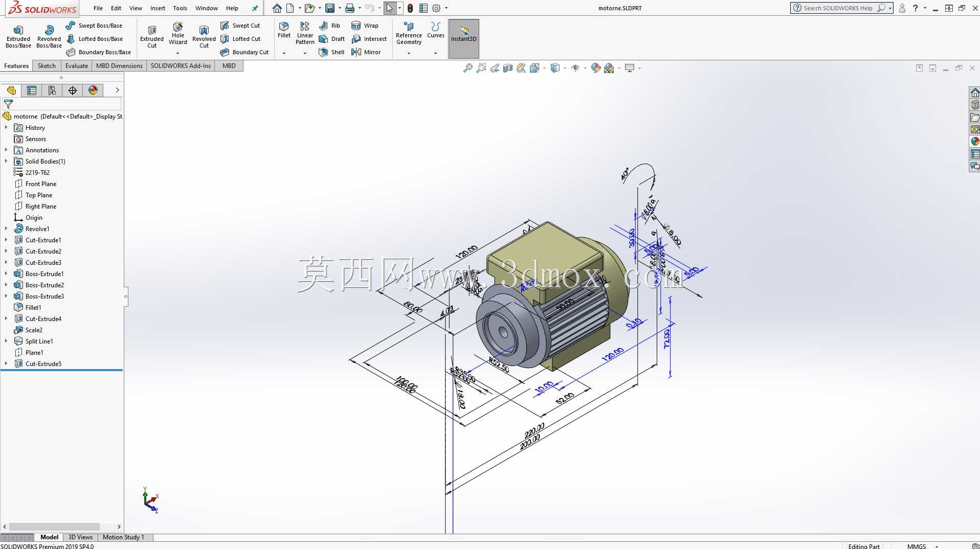The height and width of the screenshot is (549, 980).
Task: Open the 3D Views bottom tab
Action: click(80, 537)
